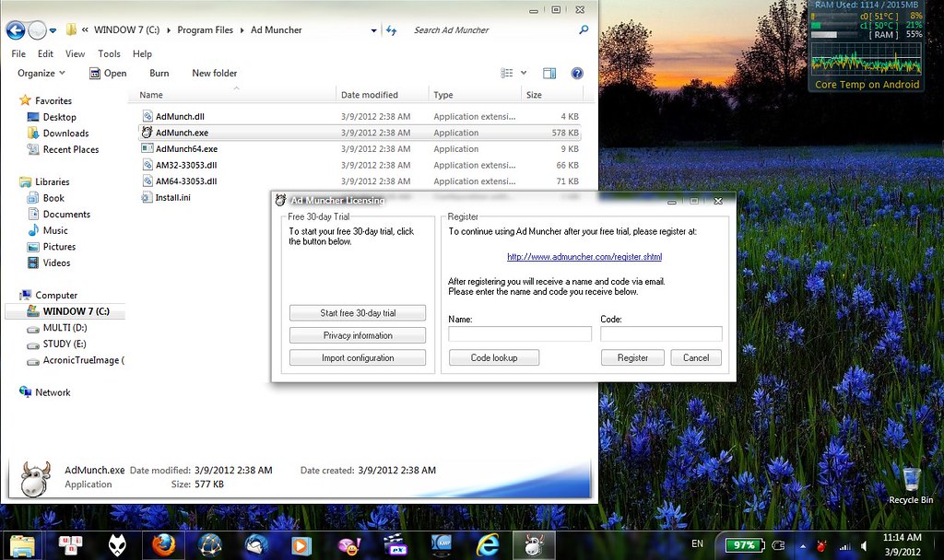
Task: Click the Forward navigation arrow in Explorer
Action: [x=37, y=30]
